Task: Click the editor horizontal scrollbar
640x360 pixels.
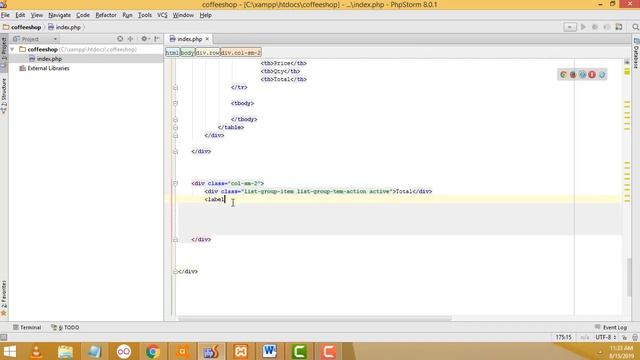Action: coord(315,318)
